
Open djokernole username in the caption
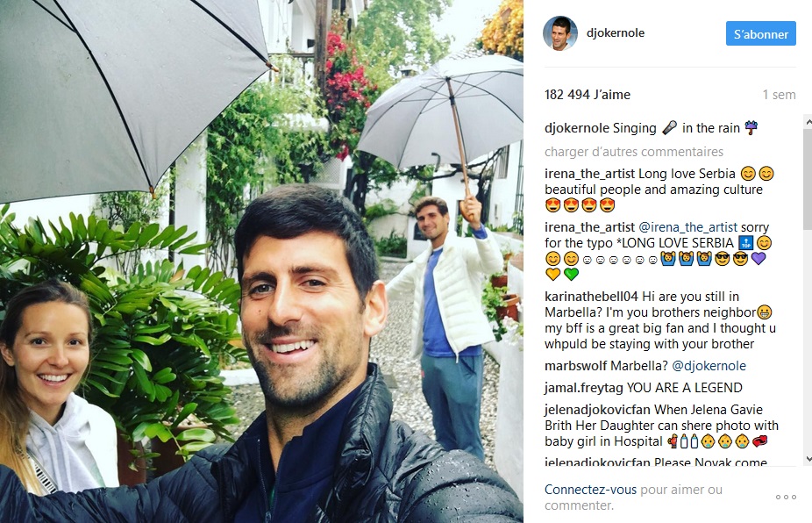(x=574, y=128)
